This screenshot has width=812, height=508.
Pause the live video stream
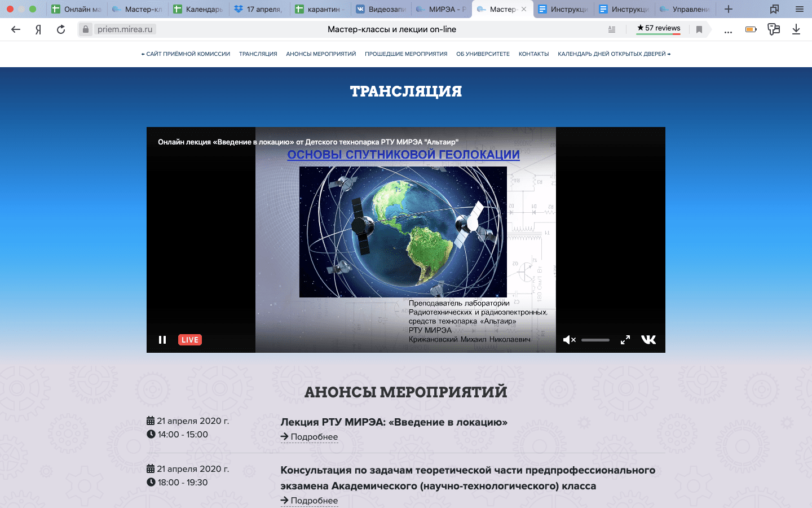coord(162,340)
